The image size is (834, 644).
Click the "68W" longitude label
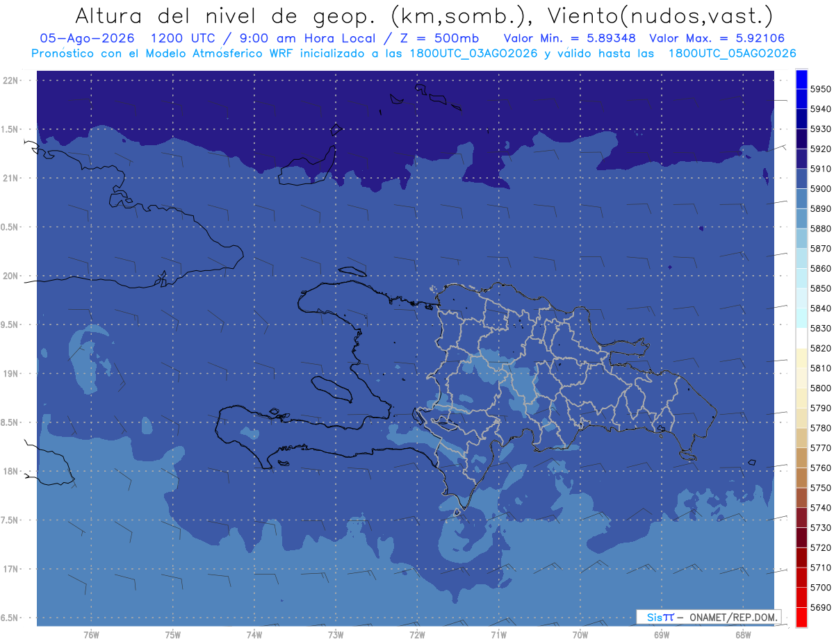coord(743,634)
